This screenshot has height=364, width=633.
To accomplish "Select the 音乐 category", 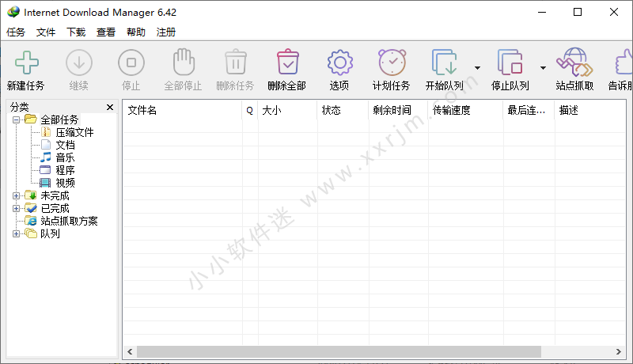I will [x=65, y=157].
